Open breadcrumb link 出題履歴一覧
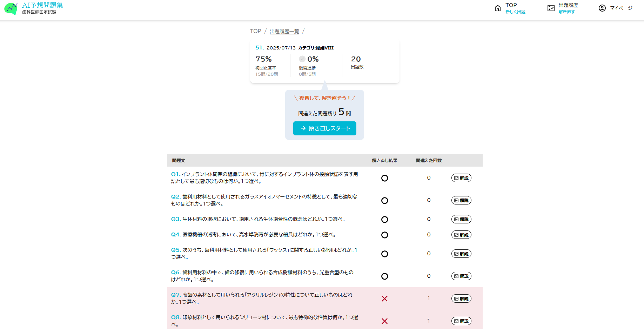This screenshot has height=329, width=644. (284, 31)
